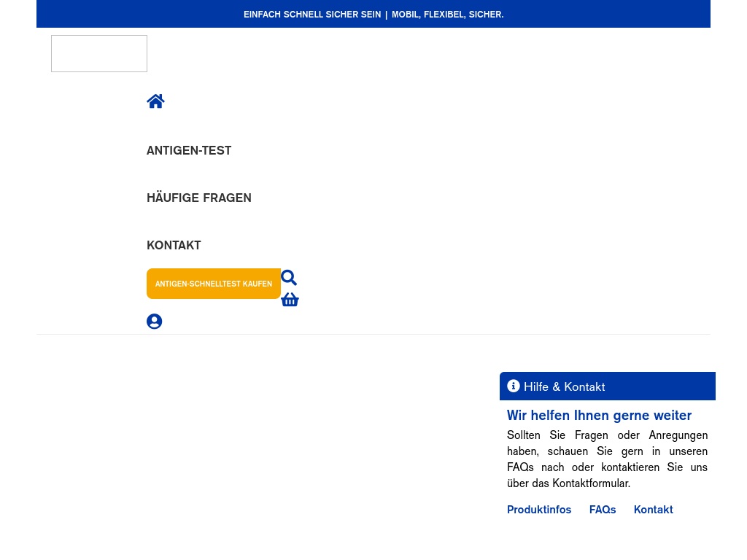Click the word Kontaktformular in the help paragraph

590,483
